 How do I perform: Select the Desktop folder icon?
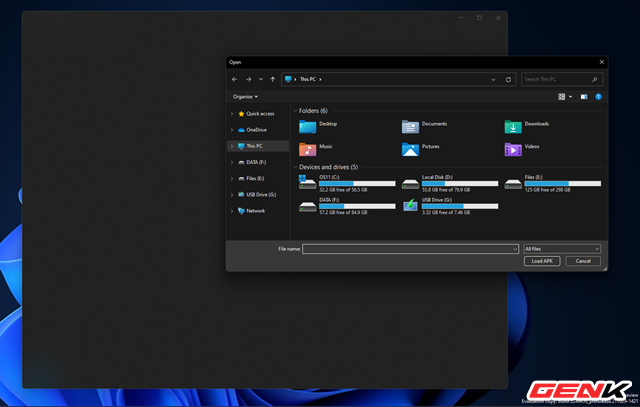pos(307,127)
